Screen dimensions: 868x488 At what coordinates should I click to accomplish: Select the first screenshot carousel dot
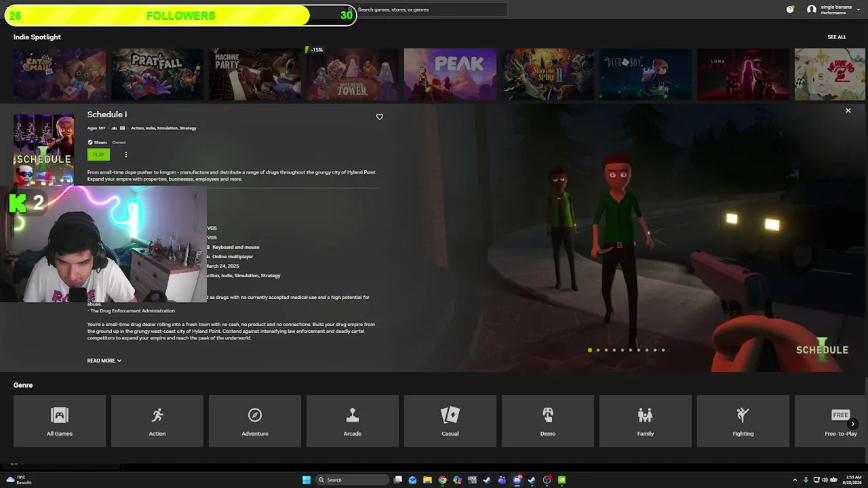(590, 350)
